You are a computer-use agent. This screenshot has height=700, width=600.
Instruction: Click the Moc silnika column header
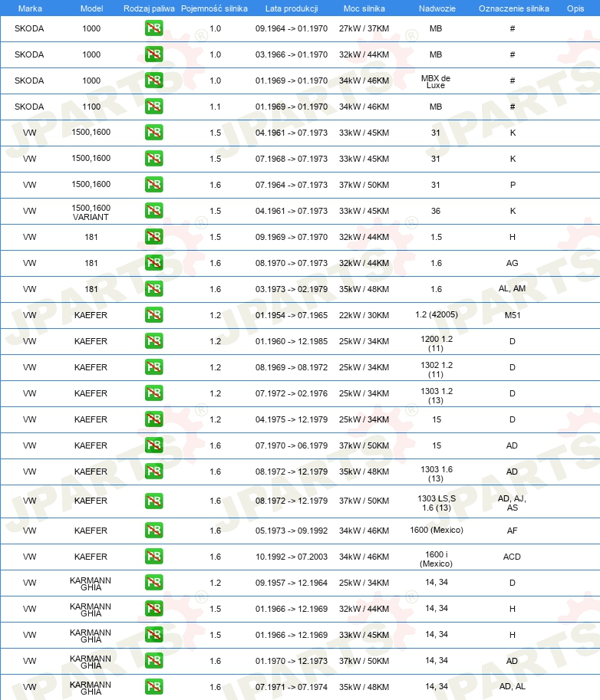click(364, 8)
